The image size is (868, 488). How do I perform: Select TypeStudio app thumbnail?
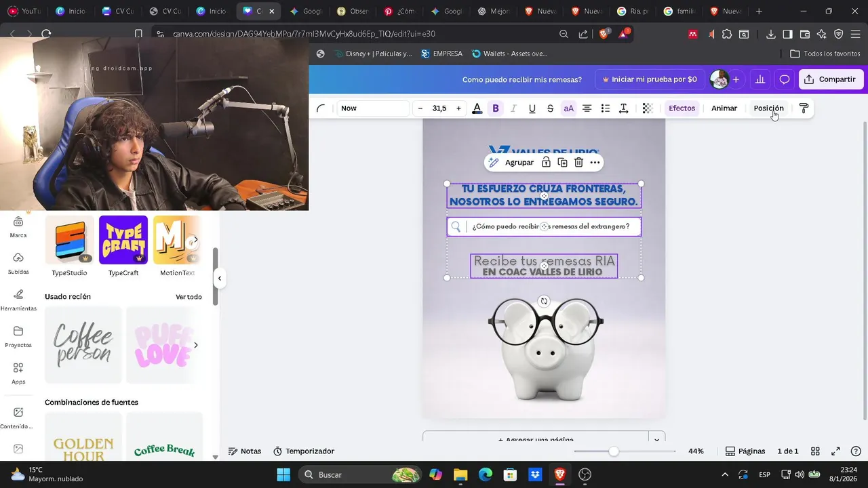69,240
